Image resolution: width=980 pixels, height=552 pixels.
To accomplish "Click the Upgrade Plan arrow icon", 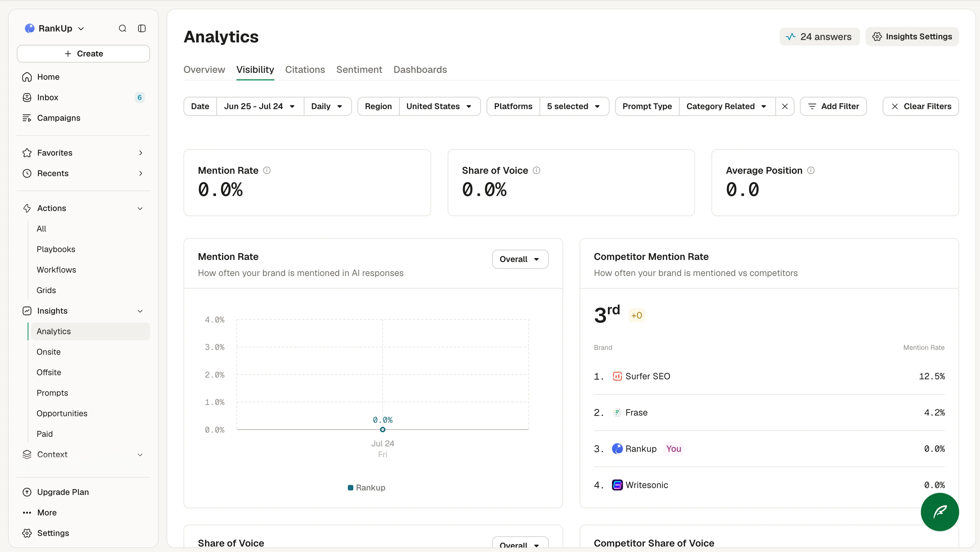I will pyautogui.click(x=27, y=492).
